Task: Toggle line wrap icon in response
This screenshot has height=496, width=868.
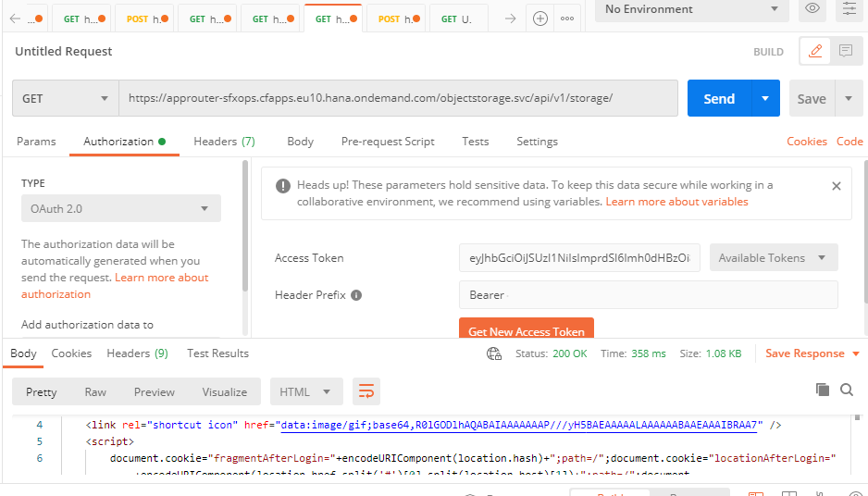Action: click(x=366, y=392)
